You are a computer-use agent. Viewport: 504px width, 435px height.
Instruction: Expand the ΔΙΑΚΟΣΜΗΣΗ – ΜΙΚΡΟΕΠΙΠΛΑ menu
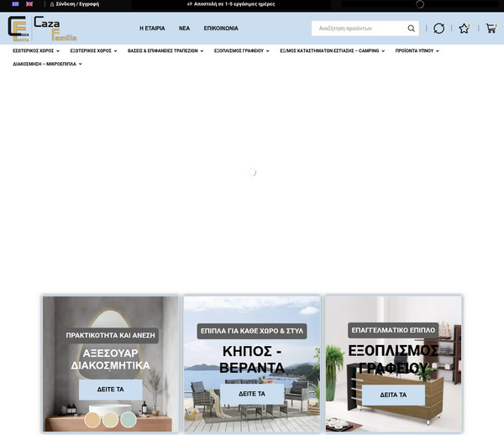click(47, 64)
